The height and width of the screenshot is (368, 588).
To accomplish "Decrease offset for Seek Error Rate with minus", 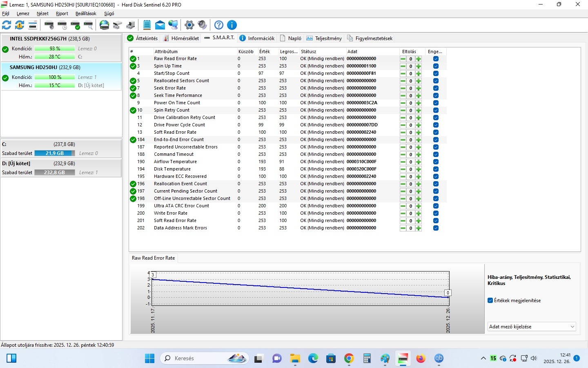I will (x=403, y=88).
